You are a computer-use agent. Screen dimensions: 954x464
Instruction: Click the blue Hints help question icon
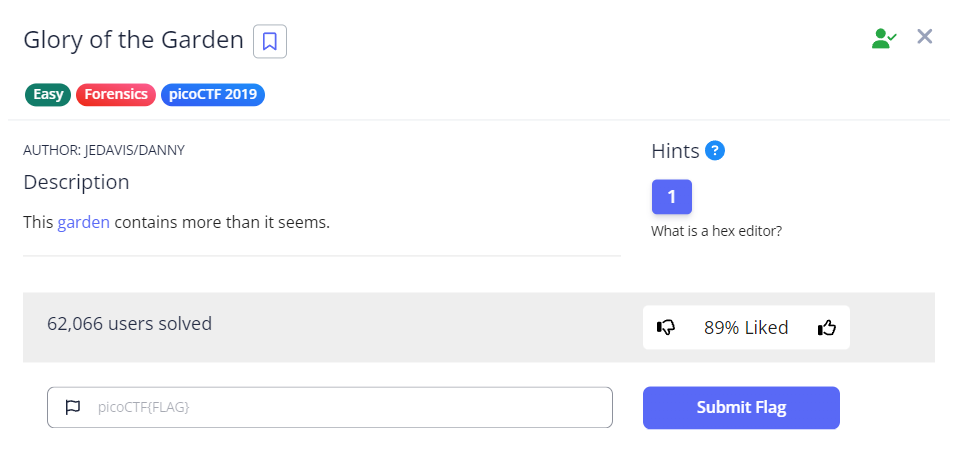(714, 151)
